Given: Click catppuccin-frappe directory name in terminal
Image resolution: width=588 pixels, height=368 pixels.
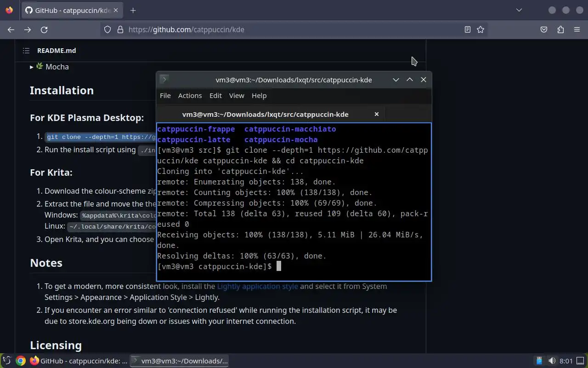Looking at the screenshot, I should tap(196, 129).
